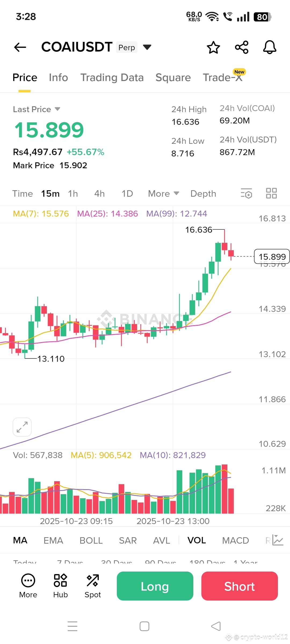
Task: Tap the Android home square button
Action: pos(144,626)
